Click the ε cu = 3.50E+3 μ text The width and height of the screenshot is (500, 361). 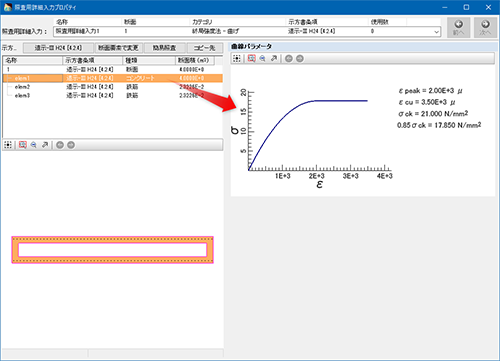coord(427,102)
